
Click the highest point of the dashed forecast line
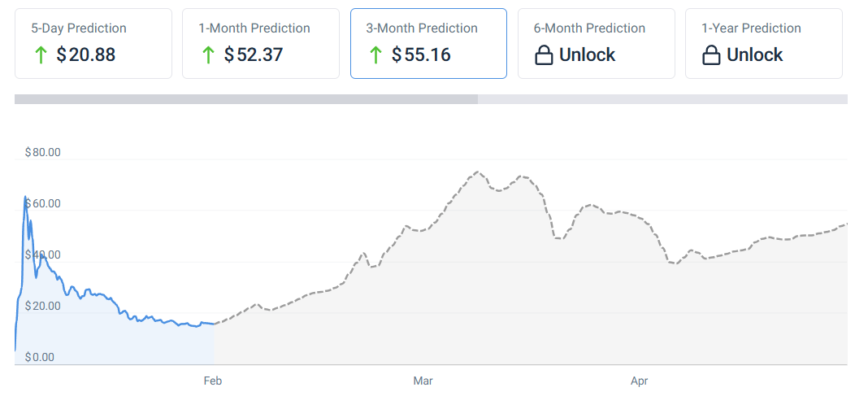(x=477, y=172)
